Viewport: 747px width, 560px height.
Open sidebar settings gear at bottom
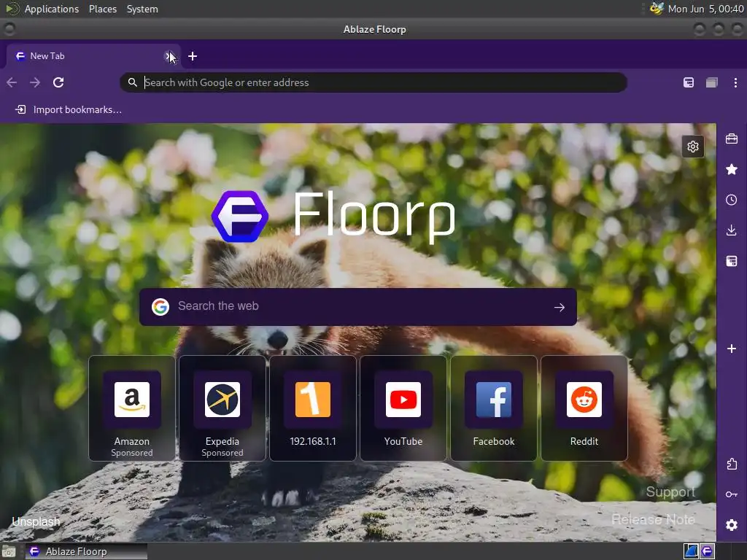point(731,525)
